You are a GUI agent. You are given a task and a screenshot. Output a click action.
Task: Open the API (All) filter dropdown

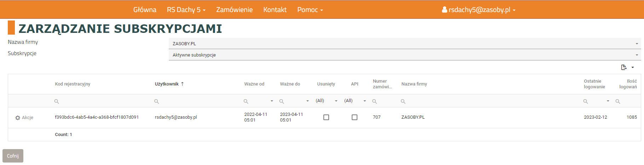point(364,101)
